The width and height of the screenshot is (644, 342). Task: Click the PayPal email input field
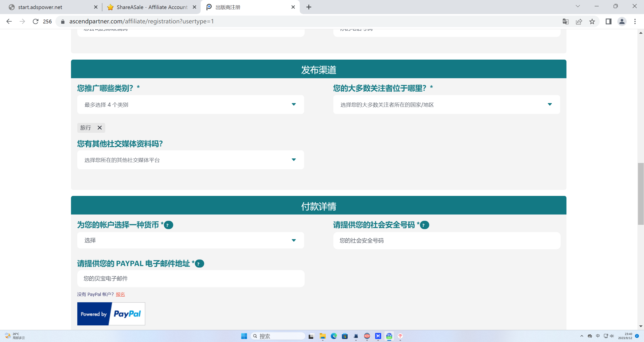click(191, 279)
